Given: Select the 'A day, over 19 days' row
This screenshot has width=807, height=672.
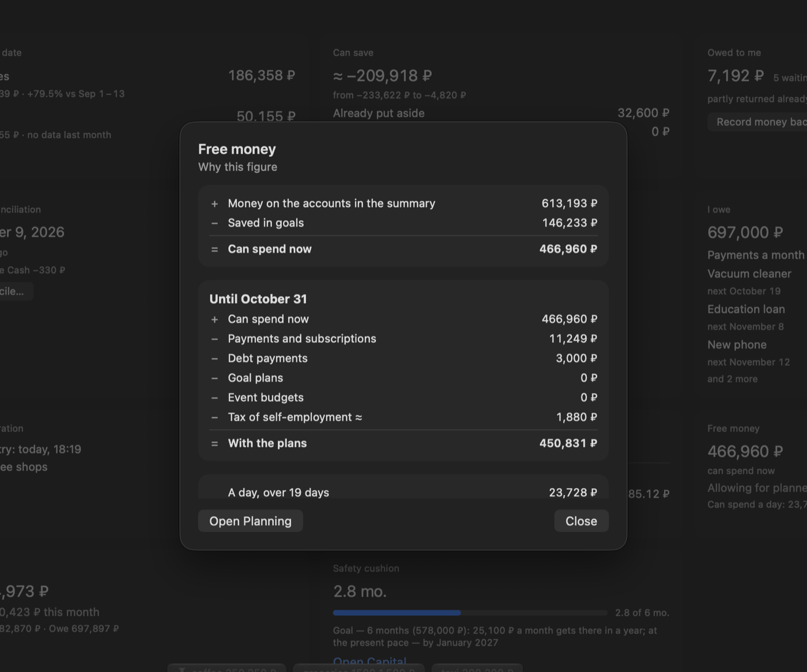Looking at the screenshot, I should tap(403, 493).
